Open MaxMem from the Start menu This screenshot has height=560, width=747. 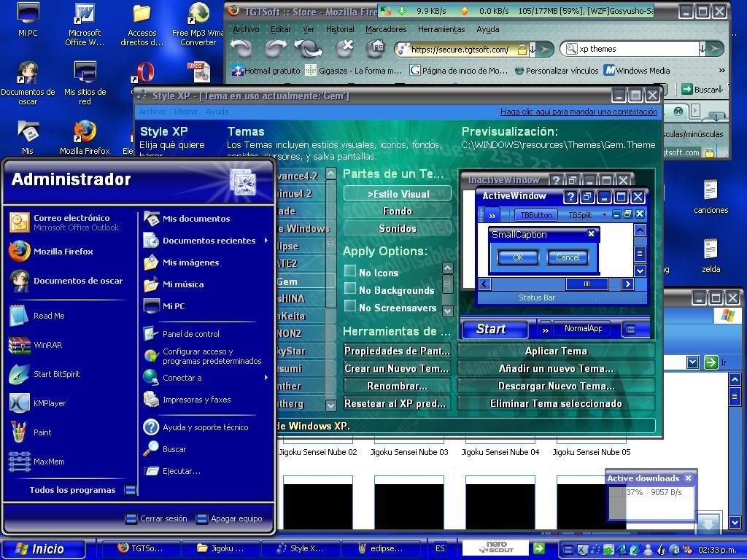point(36,462)
